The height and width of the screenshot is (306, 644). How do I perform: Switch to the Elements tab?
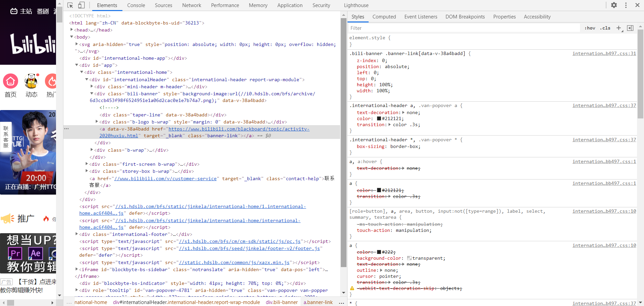(x=107, y=5)
